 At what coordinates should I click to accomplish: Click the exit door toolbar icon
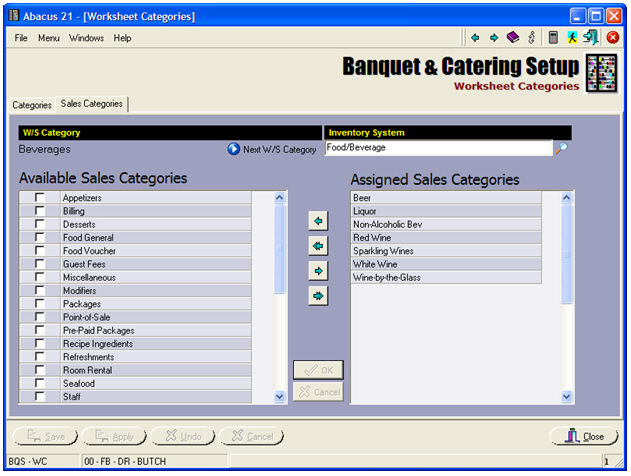coord(591,37)
